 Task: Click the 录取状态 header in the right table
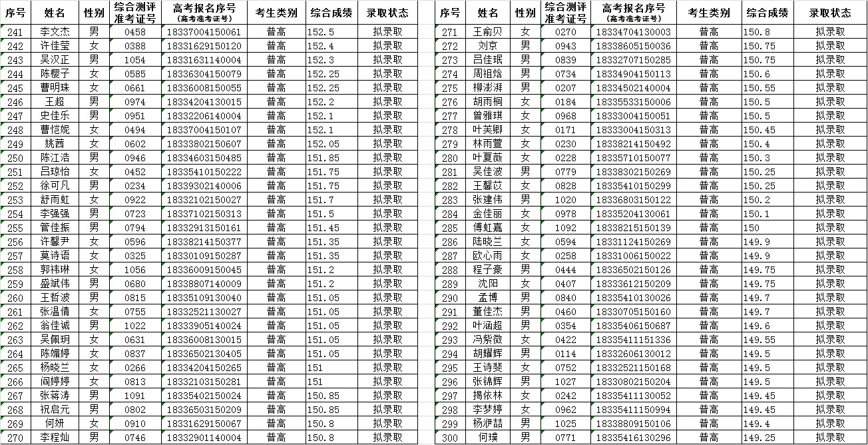click(830, 13)
